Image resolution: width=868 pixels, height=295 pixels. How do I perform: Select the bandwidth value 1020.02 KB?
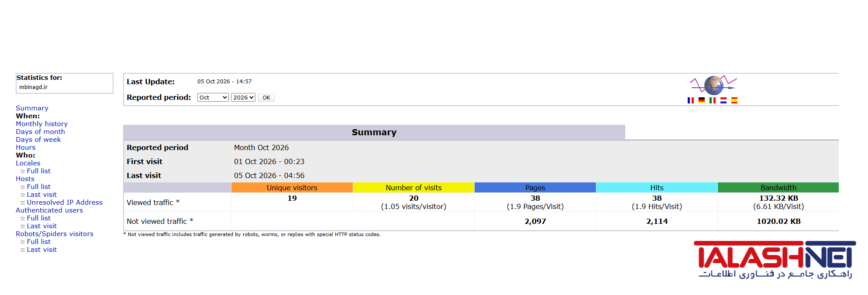tap(778, 221)
